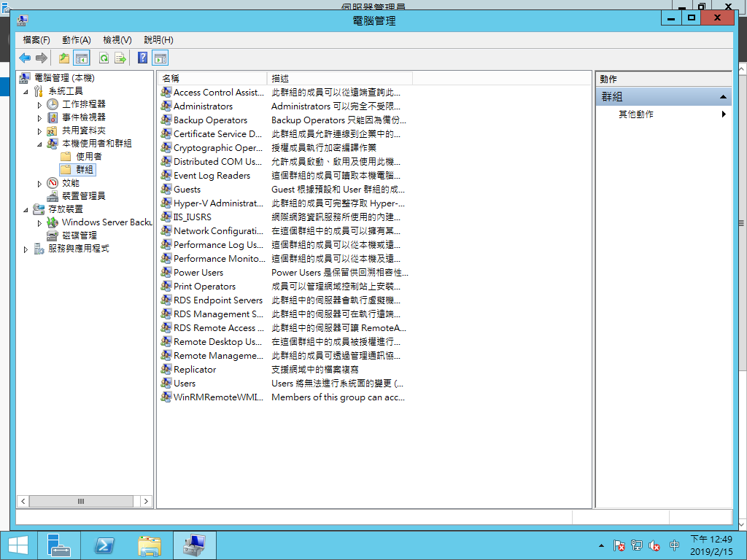This screenshot has height=560, width=747.
Task: Select the Users group icon
Action: [x=166, y=383]
